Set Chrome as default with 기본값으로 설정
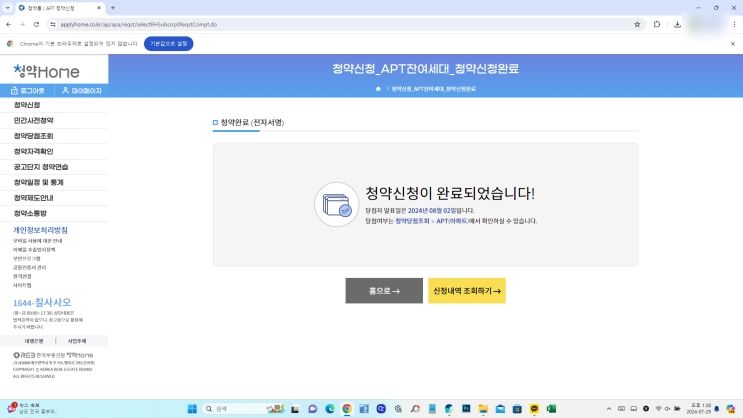The image size is (743, 418). click(x=169, y=44)
